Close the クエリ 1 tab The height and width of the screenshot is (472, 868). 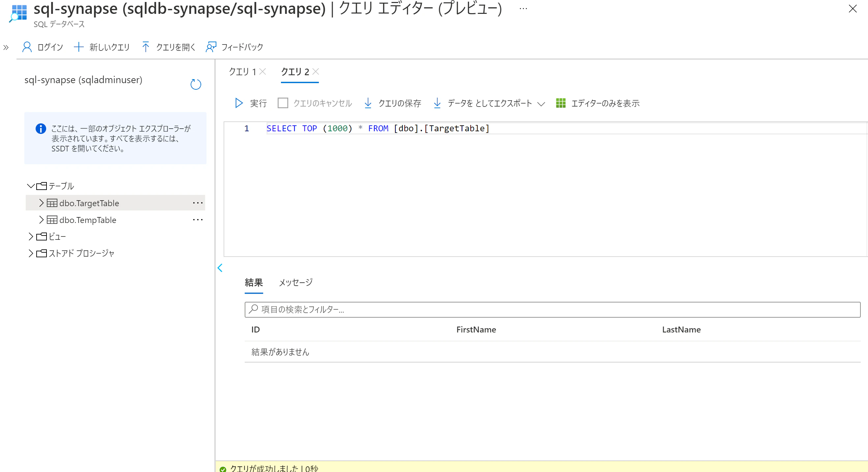[x=263, y=72]
